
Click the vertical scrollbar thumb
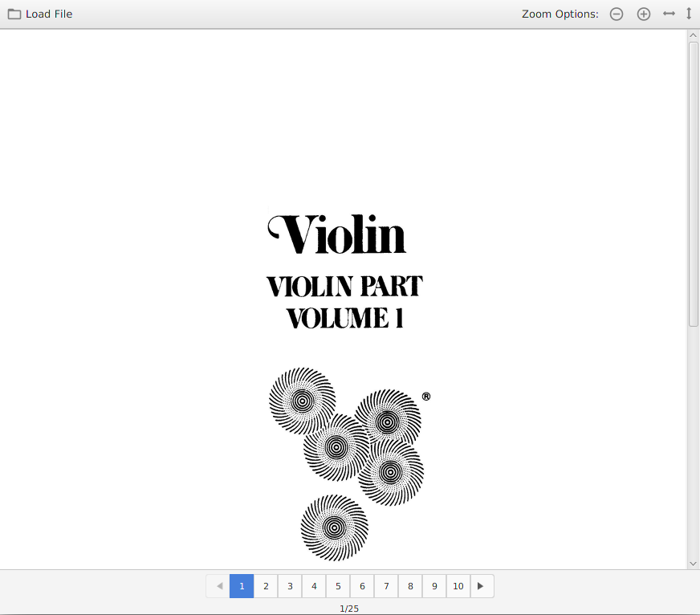pos(693,185)
